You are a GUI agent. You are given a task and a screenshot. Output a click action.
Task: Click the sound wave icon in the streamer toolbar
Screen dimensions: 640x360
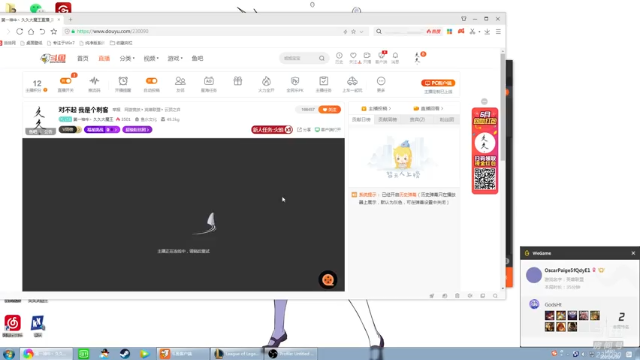(x=94, y=81)
